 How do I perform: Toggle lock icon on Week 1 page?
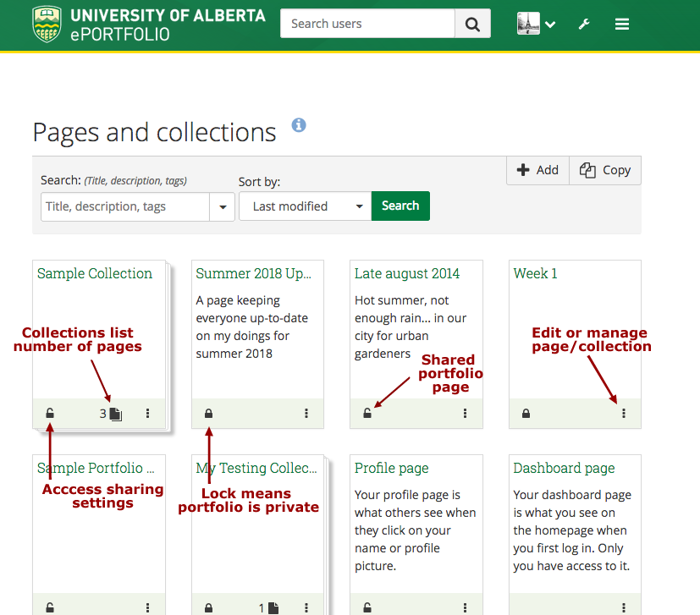click(526, 414)
